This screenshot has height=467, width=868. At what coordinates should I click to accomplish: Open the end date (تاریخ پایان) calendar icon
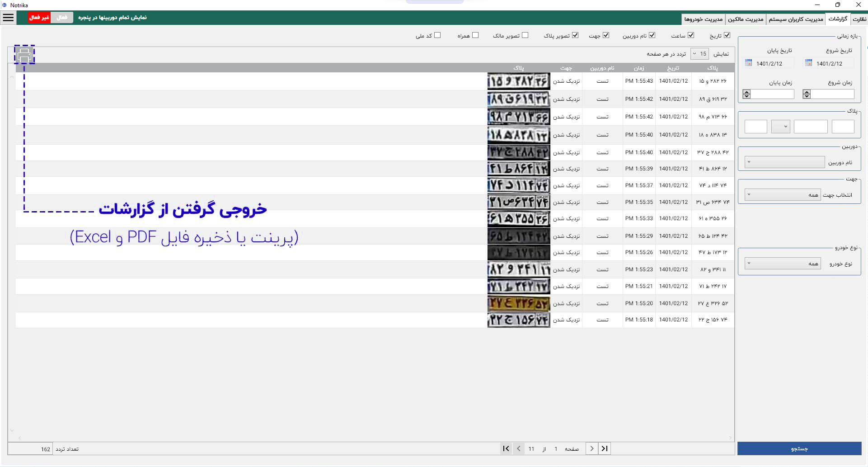748,63
